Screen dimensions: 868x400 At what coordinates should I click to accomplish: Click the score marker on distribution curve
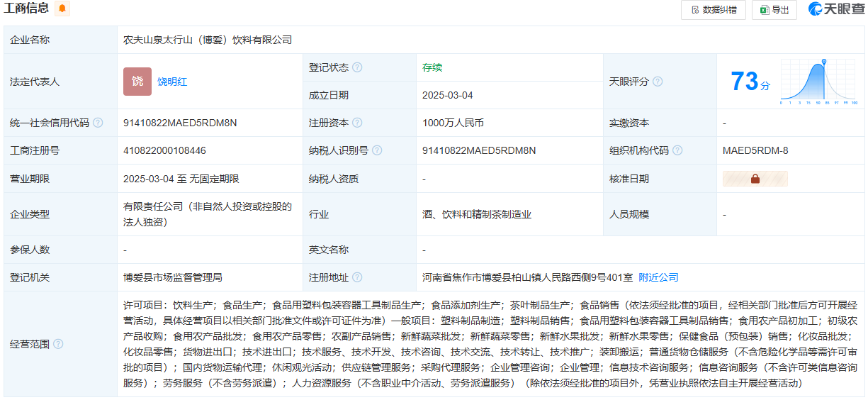[x=823, y=62]
